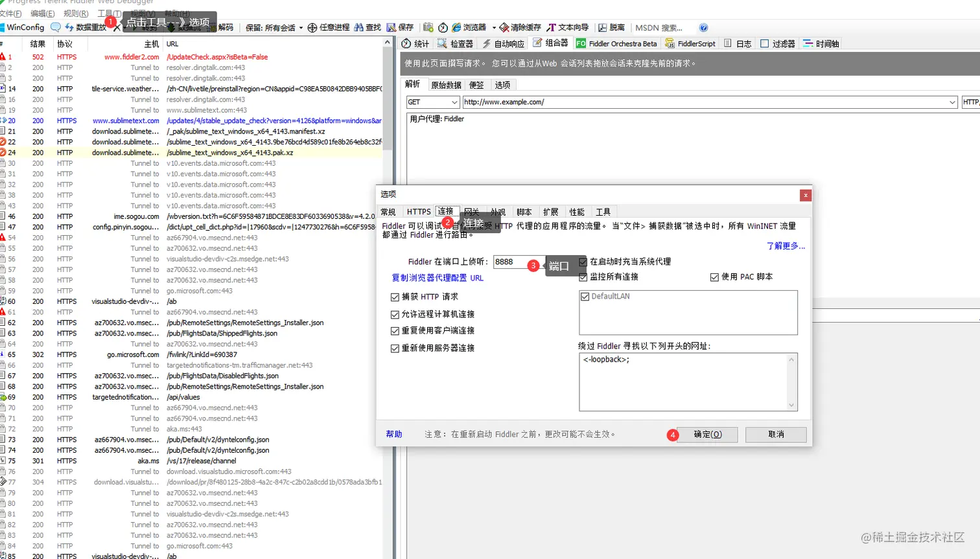The height and width of the screenshot is (559, 980).
Task: Click the 帮助 link in options dialog
Action: (x=394, y=434)
